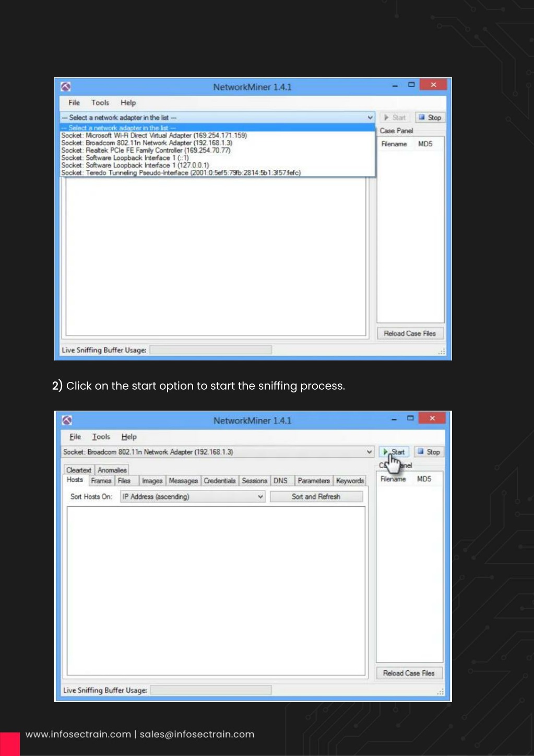Click the Sort and Refresh button
Screen dimensions: 534x756
[316, 496]
